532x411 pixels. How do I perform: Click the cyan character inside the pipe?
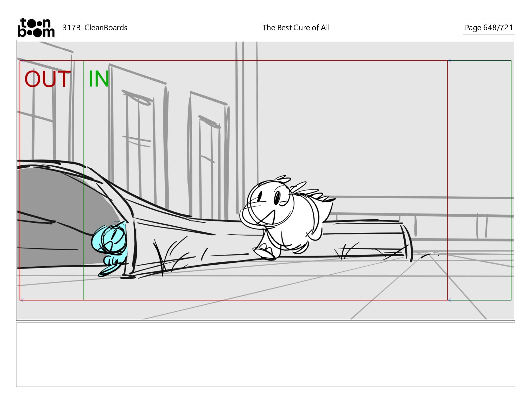(110, 248)
